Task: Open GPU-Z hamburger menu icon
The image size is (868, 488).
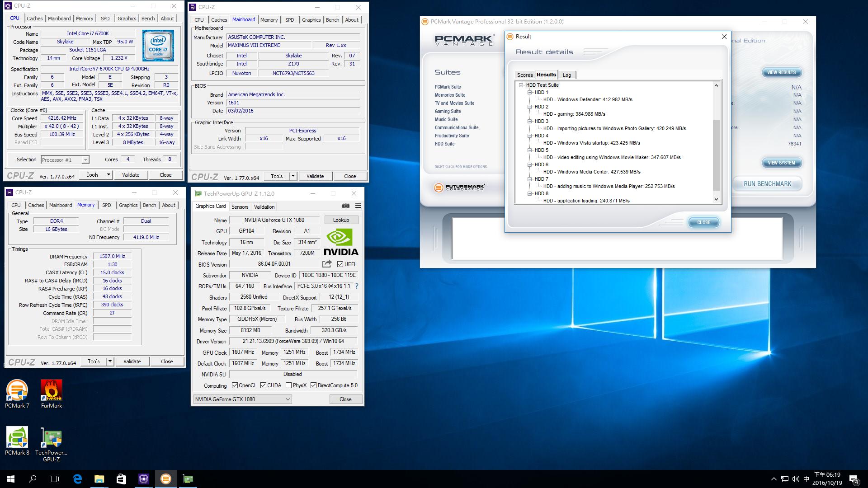Action: (358, 206)
